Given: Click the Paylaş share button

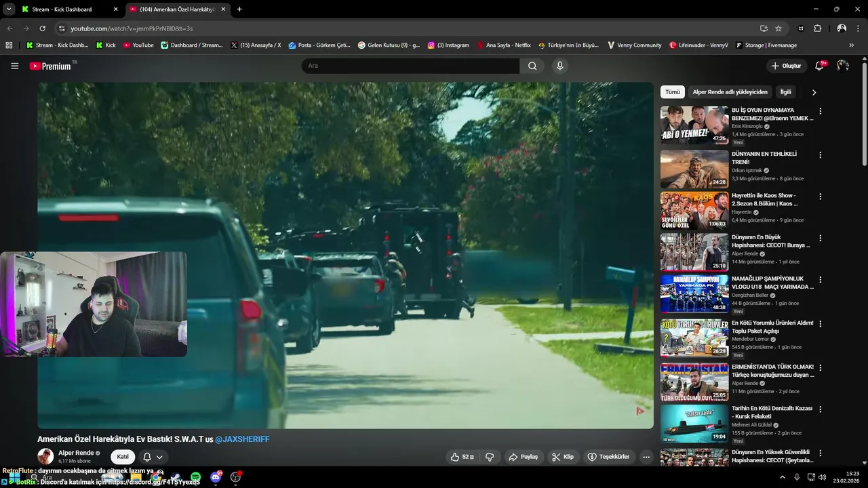Looking at the screenshot, I should 523,457.
